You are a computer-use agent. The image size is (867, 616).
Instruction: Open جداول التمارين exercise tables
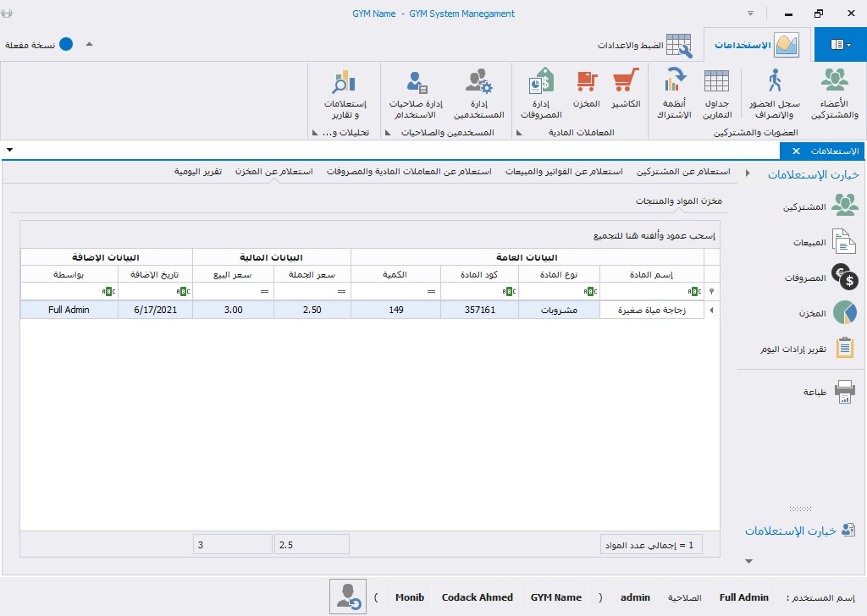click(x=716, y=93)
